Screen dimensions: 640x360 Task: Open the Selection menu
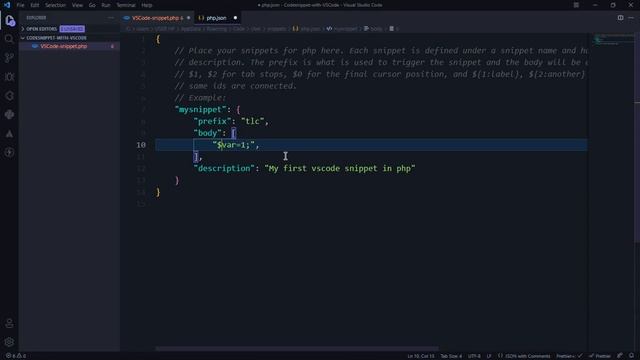click(x=56, y=5)
